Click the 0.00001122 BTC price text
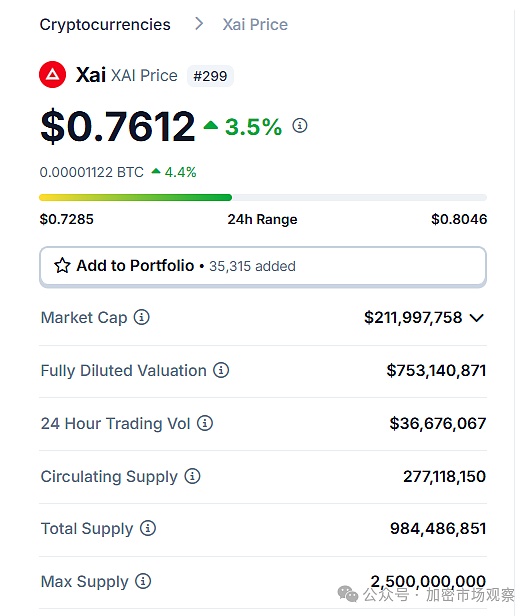 92,172
